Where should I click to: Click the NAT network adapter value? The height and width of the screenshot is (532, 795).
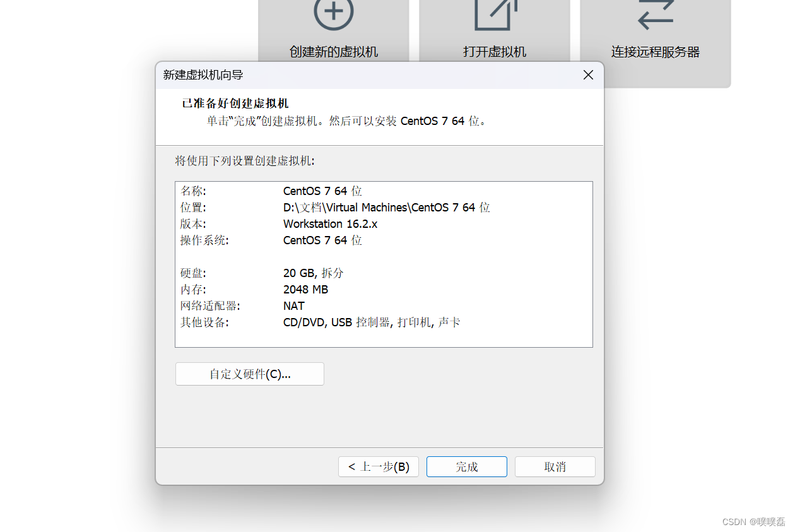[x=294, y=305]
